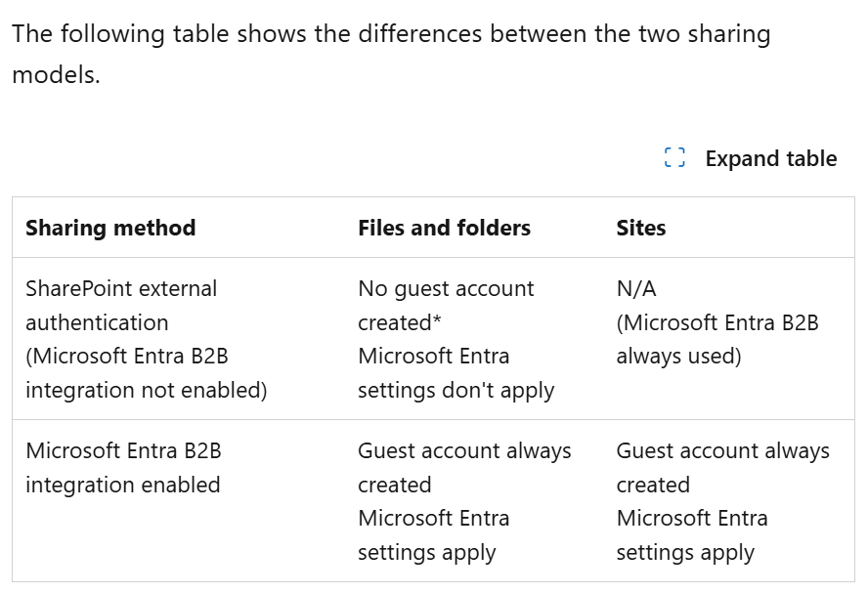Click the 'No guest account created*' text
Screen dimensions: 868x593
446,305
